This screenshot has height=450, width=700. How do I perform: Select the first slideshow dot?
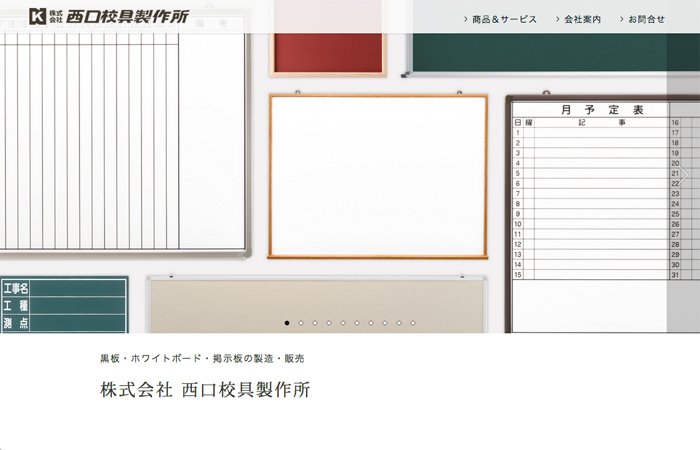(x=287, y=323)
